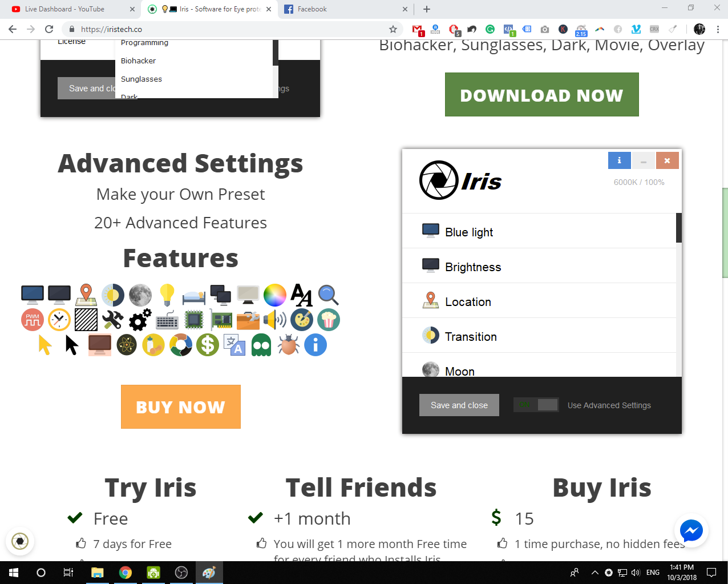Toggle the Use Advanced Settings switch
This screenshot has width=728, height=584.
(536, 405)
